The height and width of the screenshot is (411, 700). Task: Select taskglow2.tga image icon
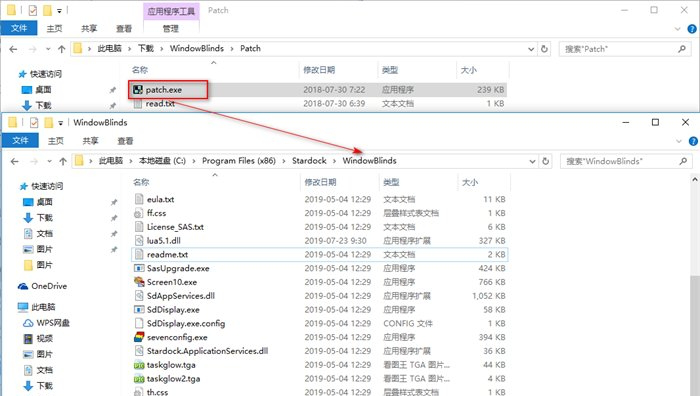tap(139, 379)
